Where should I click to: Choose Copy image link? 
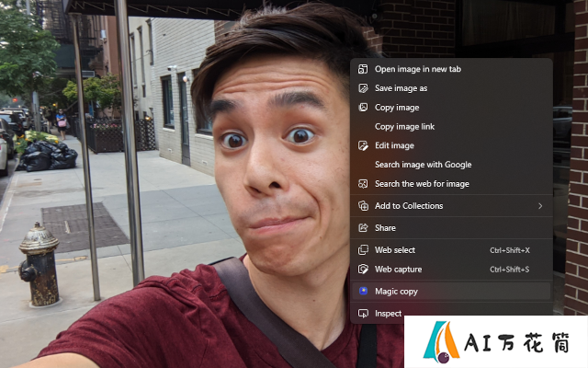click(x=451, y=126)
